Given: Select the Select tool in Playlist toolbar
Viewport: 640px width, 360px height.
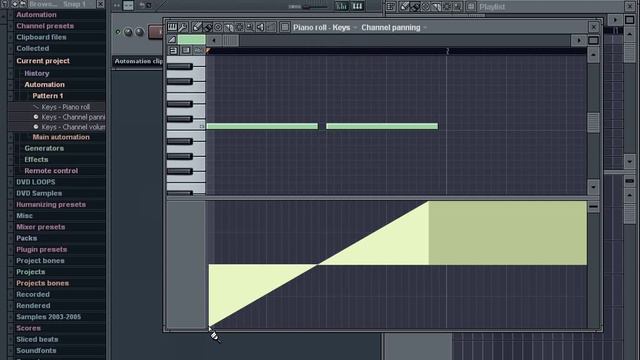Looking at the screenshot, I should click(x=447, y=7).
